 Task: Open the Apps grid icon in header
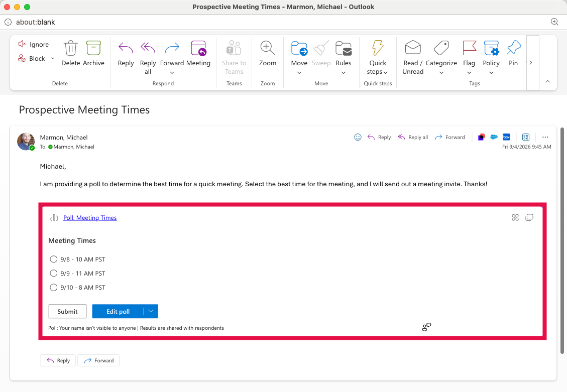(x=526, y=137)
